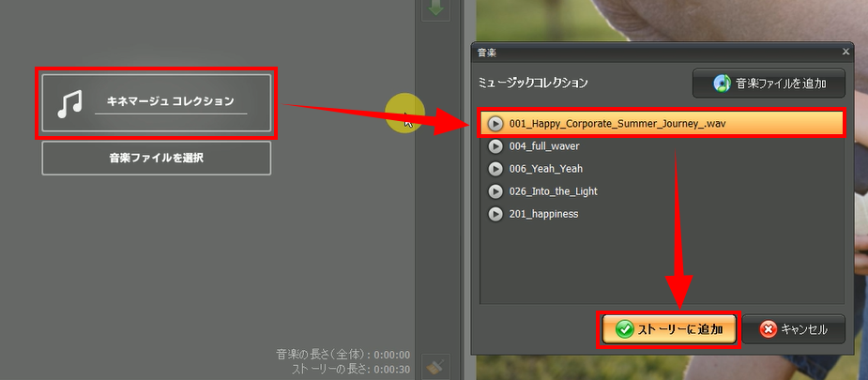Highlight the 201_happiness track name
Viewport: 868px width, 380px height.
point(543,214)
